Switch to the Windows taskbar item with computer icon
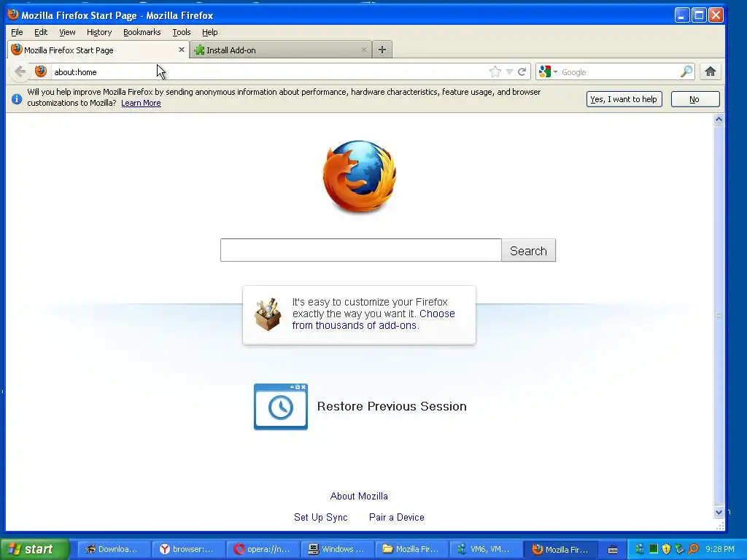This screenshot has height=560, width=747. (x=337, y=549)
